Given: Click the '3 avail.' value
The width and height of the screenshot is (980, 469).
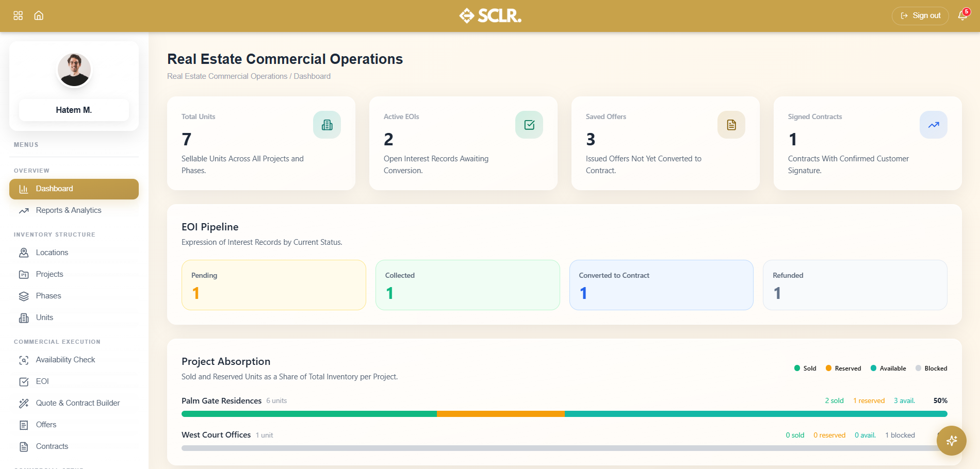Looking at the screenshot, I should (905, 400).
